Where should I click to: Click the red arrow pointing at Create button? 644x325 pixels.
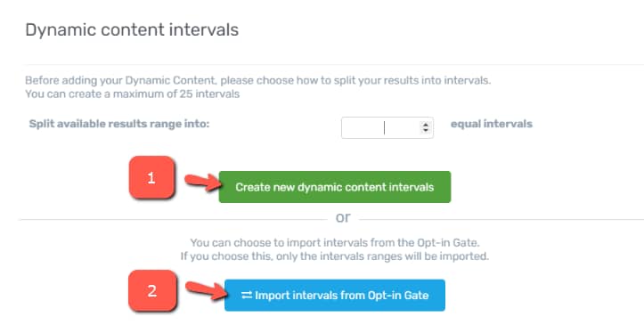202,182
